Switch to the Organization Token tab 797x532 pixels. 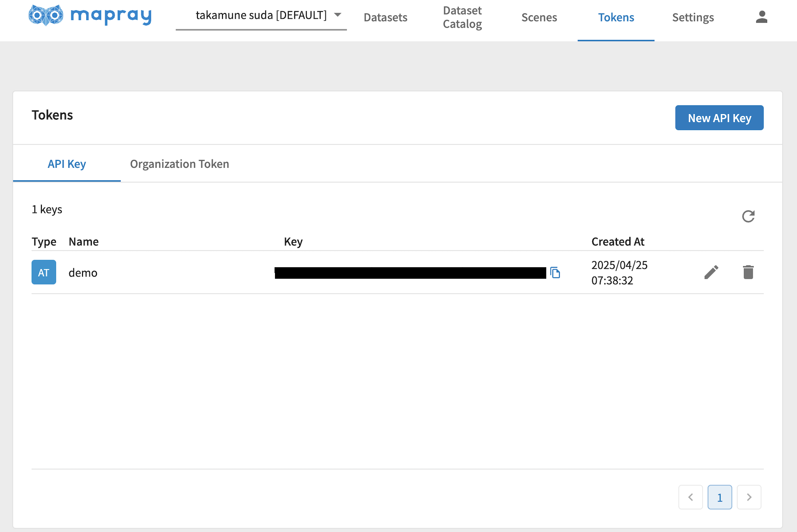(179, 164)
